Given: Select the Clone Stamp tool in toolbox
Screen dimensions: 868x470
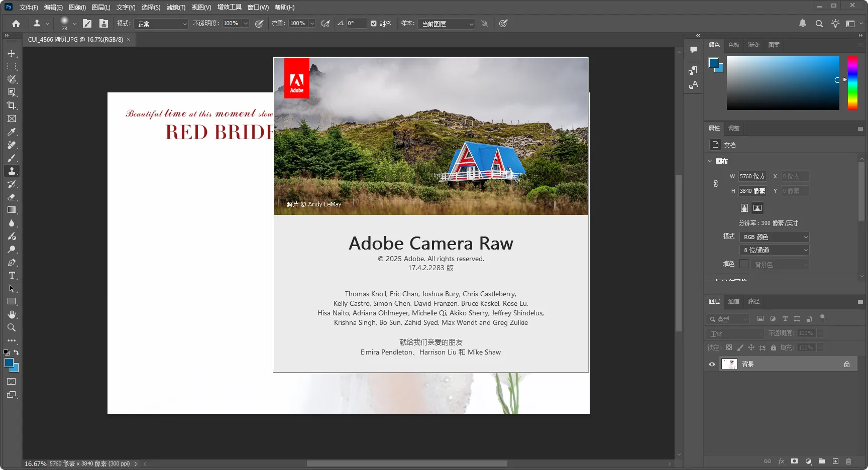Looking at the screenshot, I should (x=12, y=171).
